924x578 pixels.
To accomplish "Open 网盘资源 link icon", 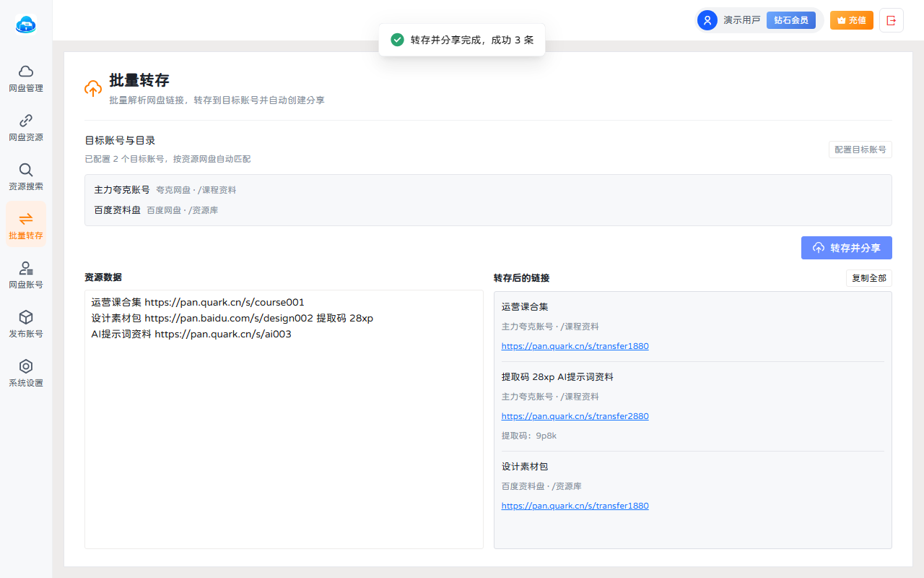I will [x=26, y=120].
